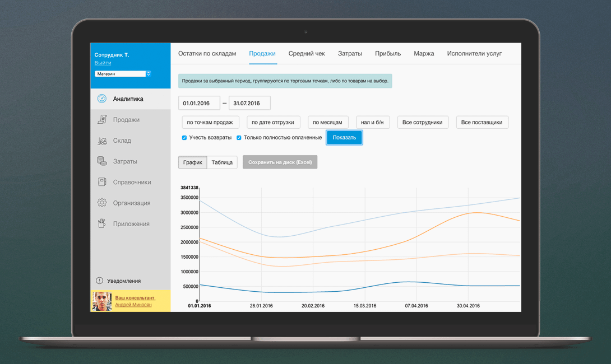The height and width of the screenshot is (364, 611).
Task: Click the blue Показать button
Action: tap(344, 137)
